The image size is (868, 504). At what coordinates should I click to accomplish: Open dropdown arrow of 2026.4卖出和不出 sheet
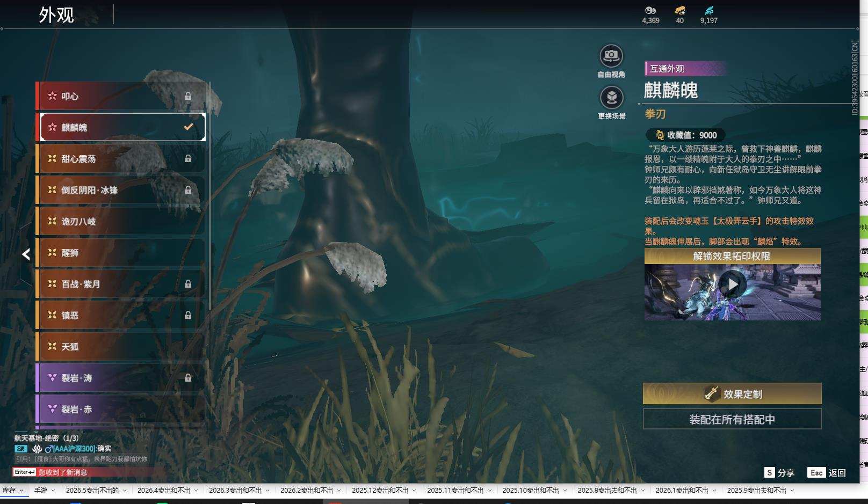[196, 491]
